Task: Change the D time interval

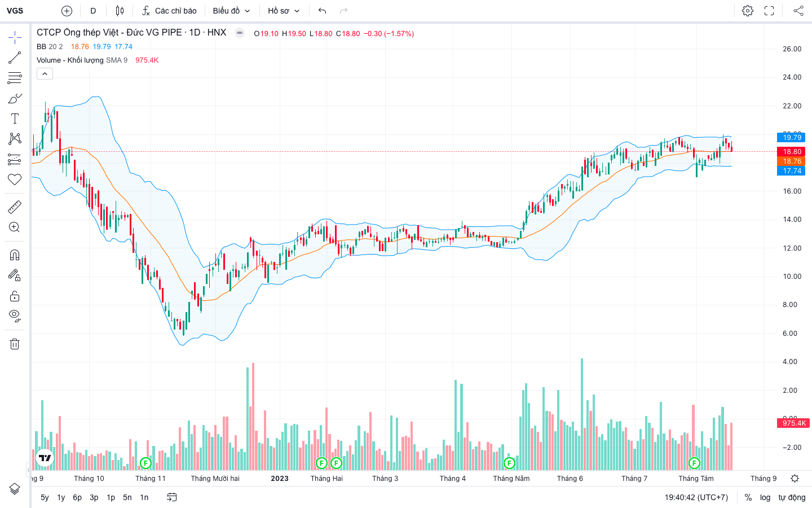Action: click(x=93, y=11)
